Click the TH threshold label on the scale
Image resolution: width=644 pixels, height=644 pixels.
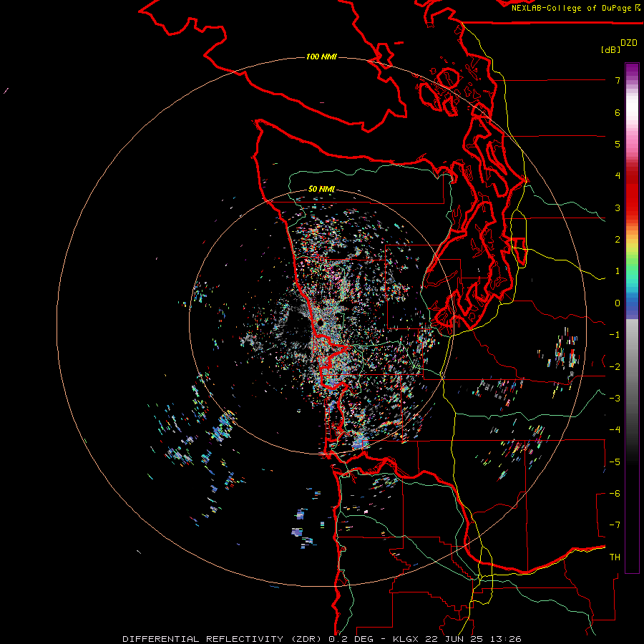click(x=615, y=557)
